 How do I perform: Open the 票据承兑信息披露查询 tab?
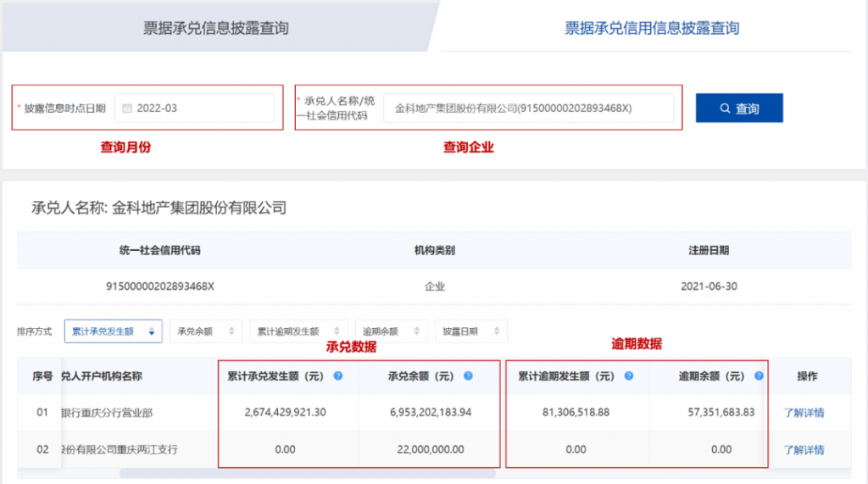[x=216, y=28]
